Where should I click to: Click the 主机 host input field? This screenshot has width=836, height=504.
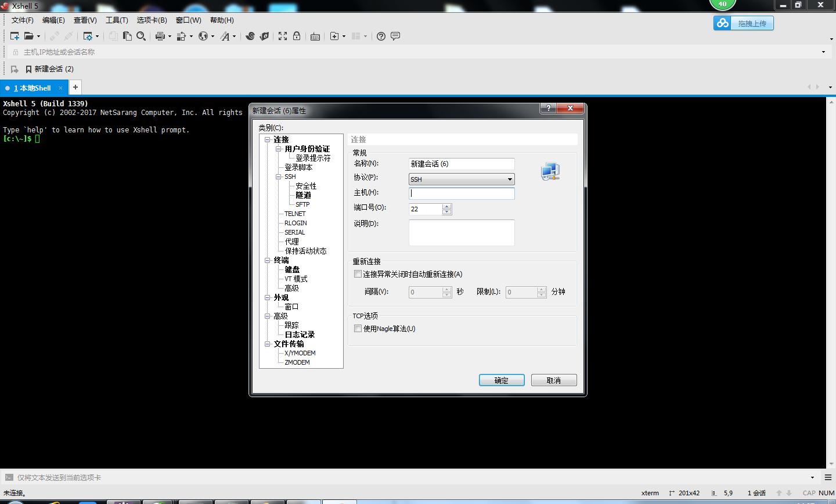point(462,193)
